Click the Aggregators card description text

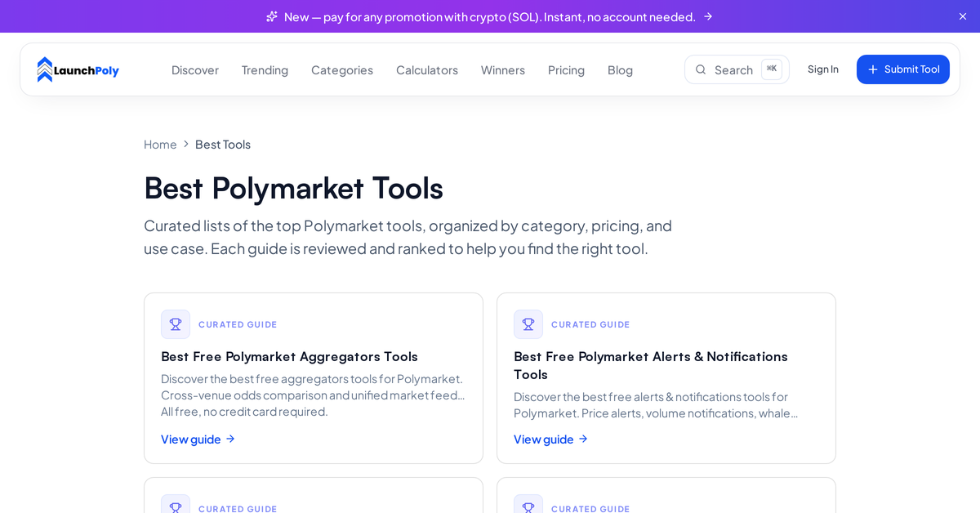pyautogui.click(x=313, y=395)
